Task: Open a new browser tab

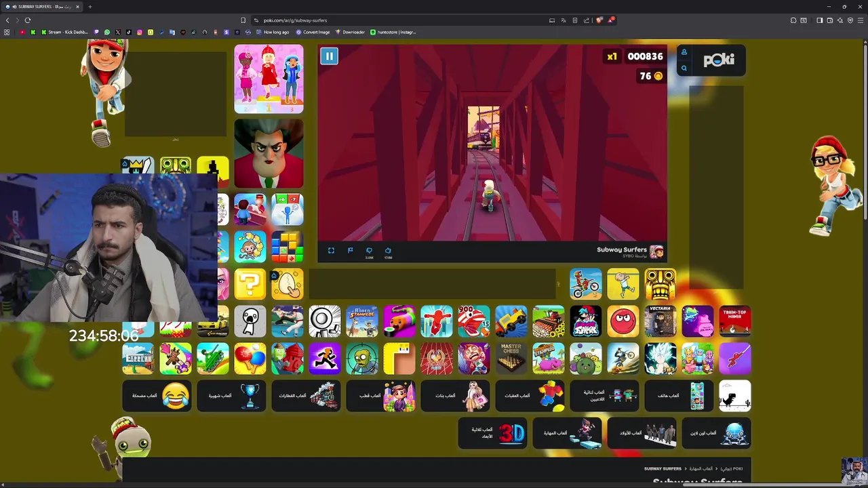Action: point(90,7)
